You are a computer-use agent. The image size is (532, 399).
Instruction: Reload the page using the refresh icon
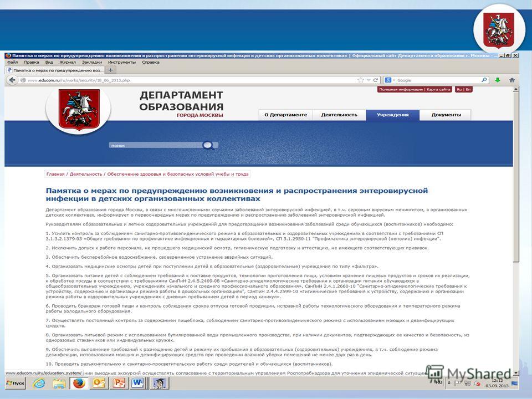(x=376, y=80)
